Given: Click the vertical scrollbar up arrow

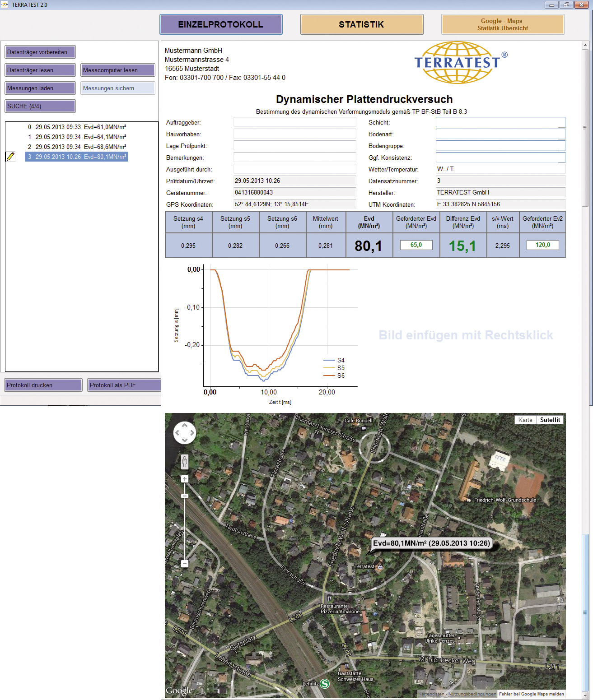Looking at the screenshot, I should (x=585, y=45).
